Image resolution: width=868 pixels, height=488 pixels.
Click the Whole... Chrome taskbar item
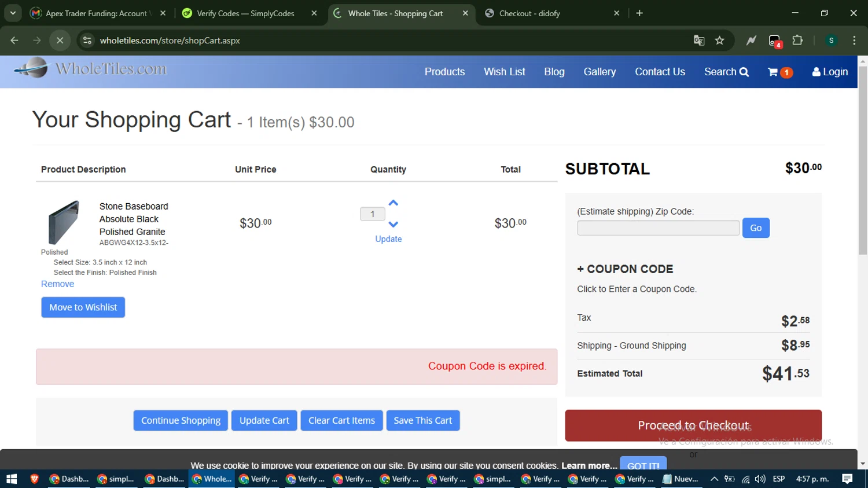pyautogui.click(x=212, y=479)
